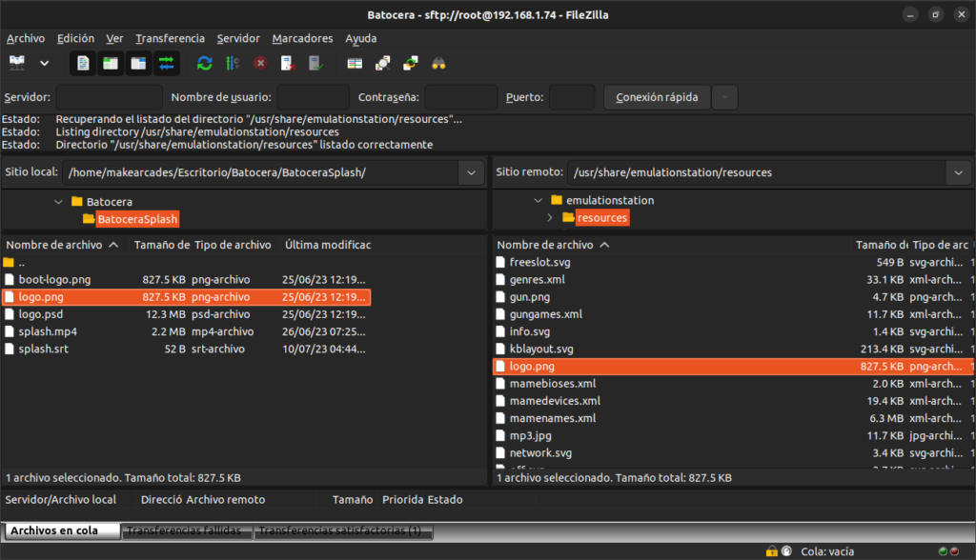The width and height of the screenshot is (976, 560).
Task: Open the Ver menu
Action: pos(114,39)
